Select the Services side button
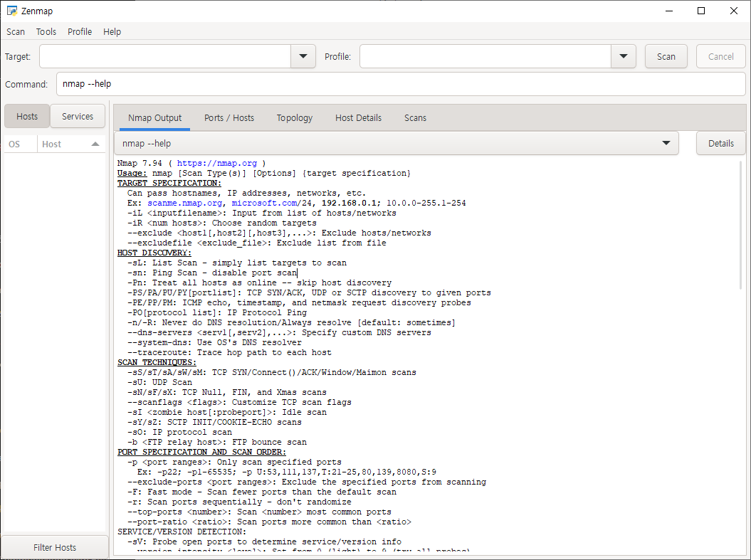This screenshot has height=560, width=751. pyautogui.click(x=78, y=116)
